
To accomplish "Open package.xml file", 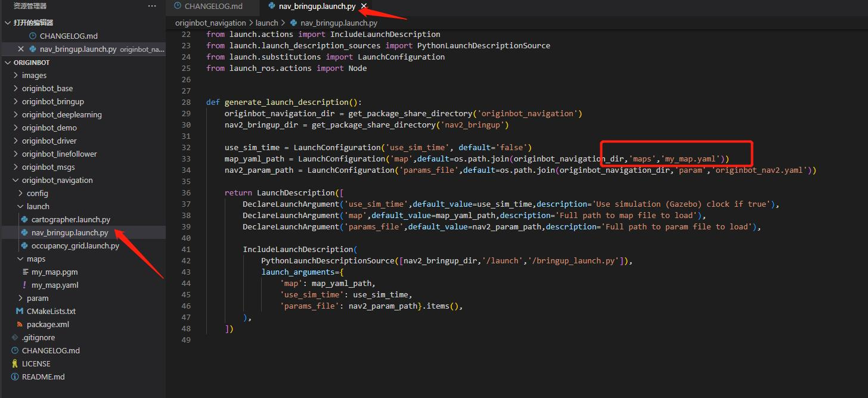I will [x=48, y=324].
